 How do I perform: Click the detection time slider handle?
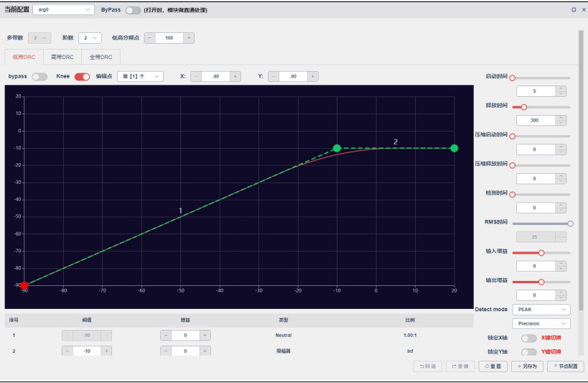(513, 195)
